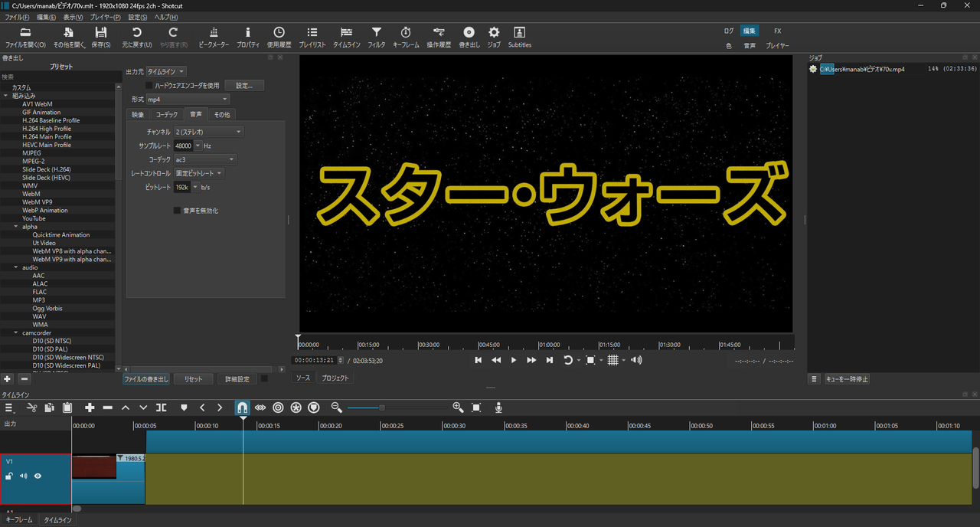Screen dimensions: 980x527
Task: Toggle V1 track lock icon
Action: [x=9, y=476]
